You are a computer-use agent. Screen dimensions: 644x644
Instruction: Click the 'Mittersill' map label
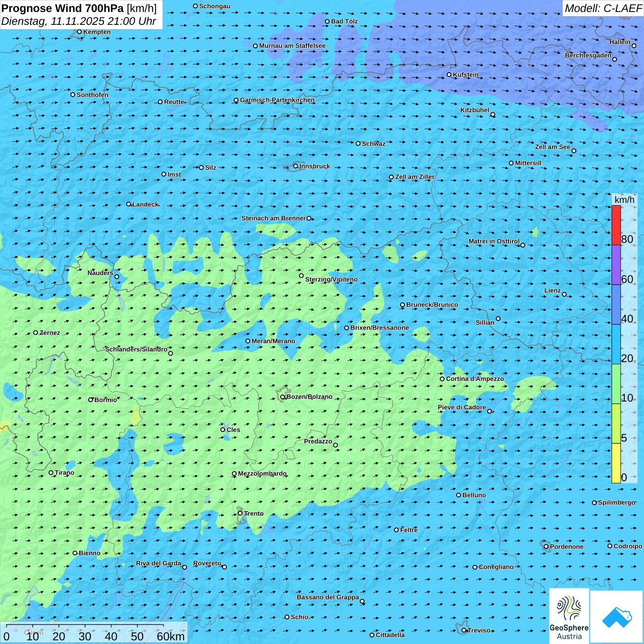coord(528,163)
